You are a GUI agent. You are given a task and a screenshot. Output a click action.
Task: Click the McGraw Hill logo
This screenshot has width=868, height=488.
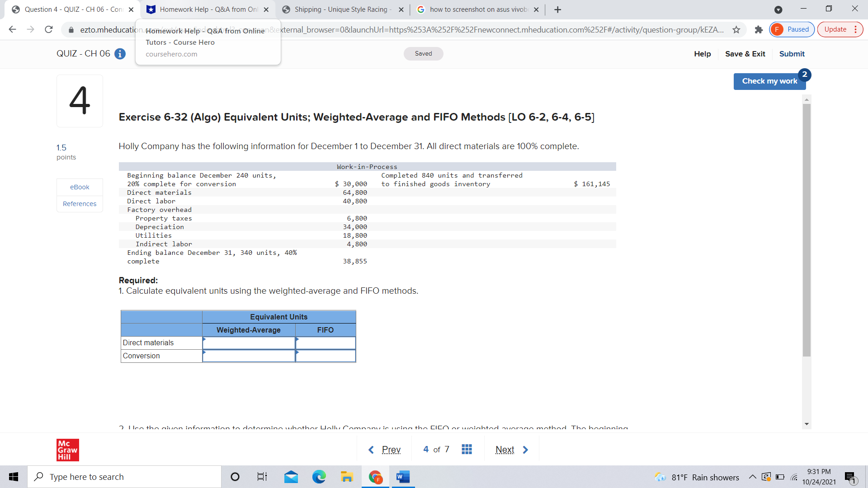(67, 450)
